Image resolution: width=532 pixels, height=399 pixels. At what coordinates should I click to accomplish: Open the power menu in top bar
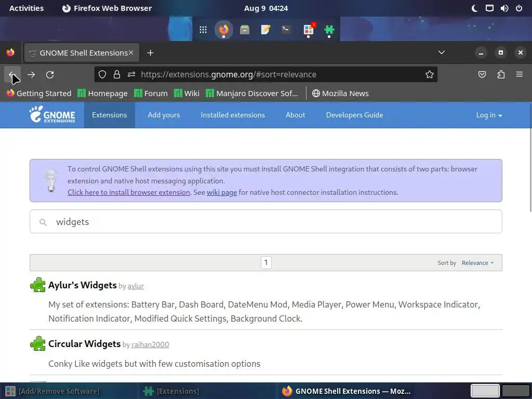click(x=519, y=8)
